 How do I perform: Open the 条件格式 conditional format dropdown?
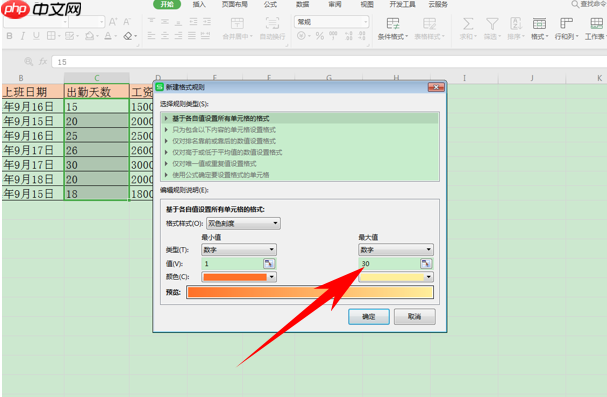coord(393,37)
